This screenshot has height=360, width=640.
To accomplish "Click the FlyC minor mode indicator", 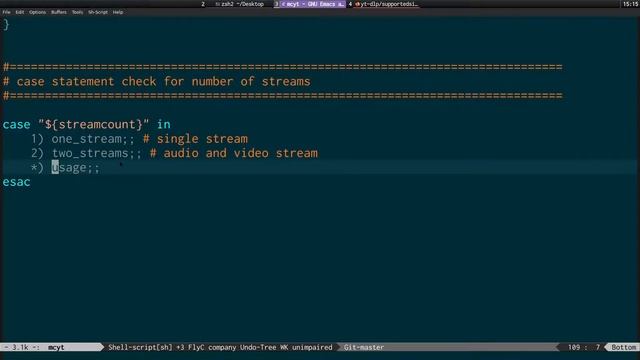I will [196, 347].
